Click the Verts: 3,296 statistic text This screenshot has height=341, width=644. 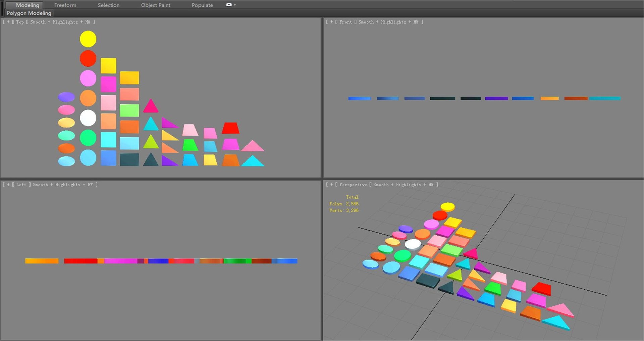pos(344,210)
